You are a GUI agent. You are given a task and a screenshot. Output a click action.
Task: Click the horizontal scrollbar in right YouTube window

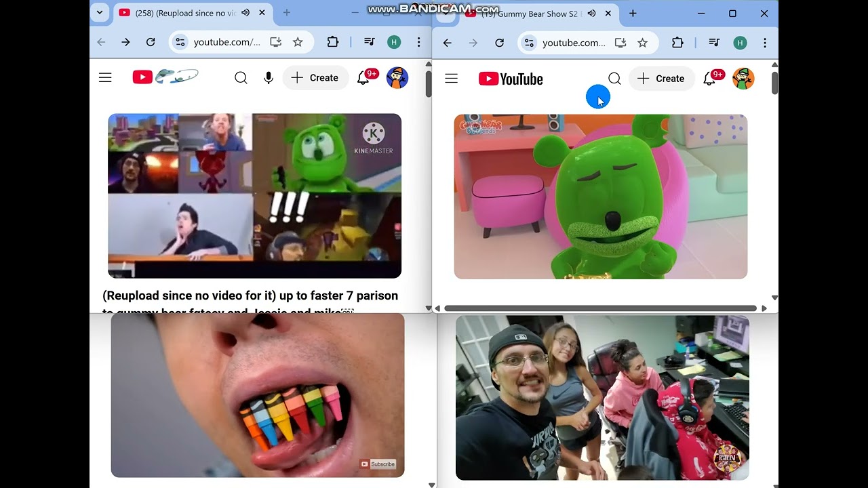600,308
